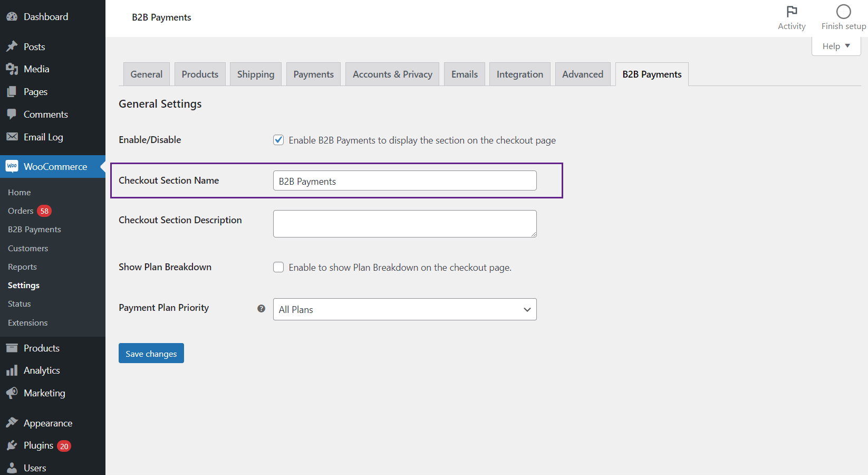The image size is (868, 475).
Task: Open Settings in WooCommerce submenu
Action: coord(24,286)
